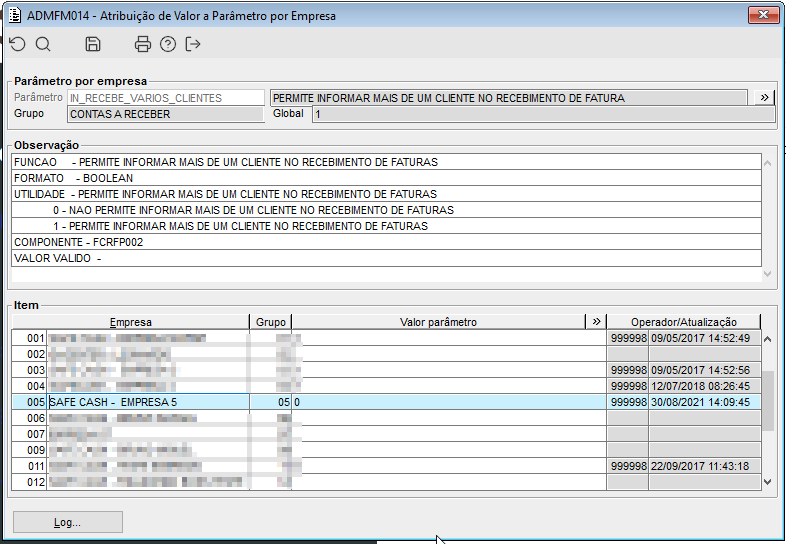Screen dimensions: 786x544
Task: Select the COMPONENTE - FCRFP002 line
Action: click(x=386, y=242)
